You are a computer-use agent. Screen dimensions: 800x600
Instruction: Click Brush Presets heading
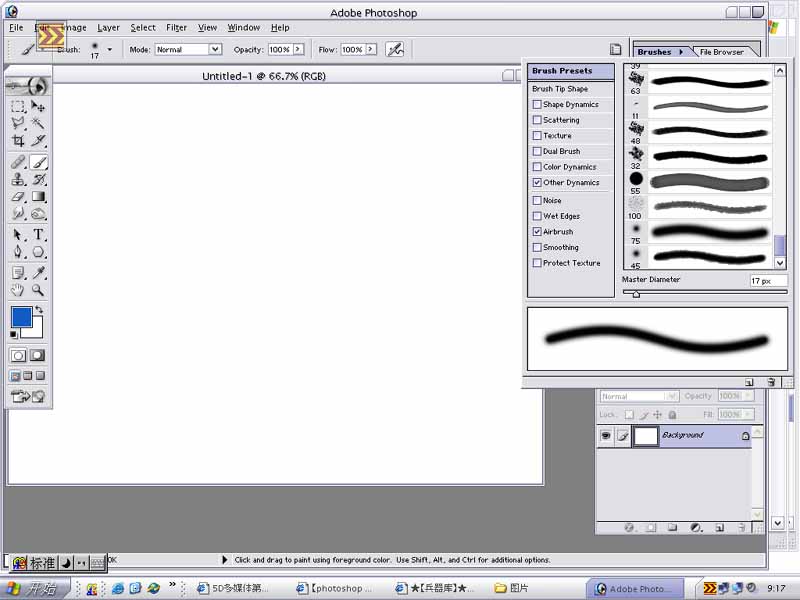coord(570,71)
